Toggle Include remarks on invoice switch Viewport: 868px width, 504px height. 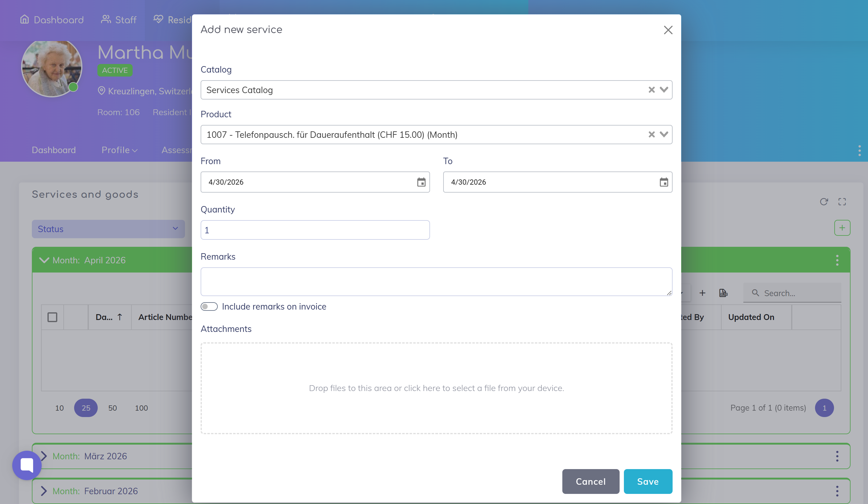point(209,307)
